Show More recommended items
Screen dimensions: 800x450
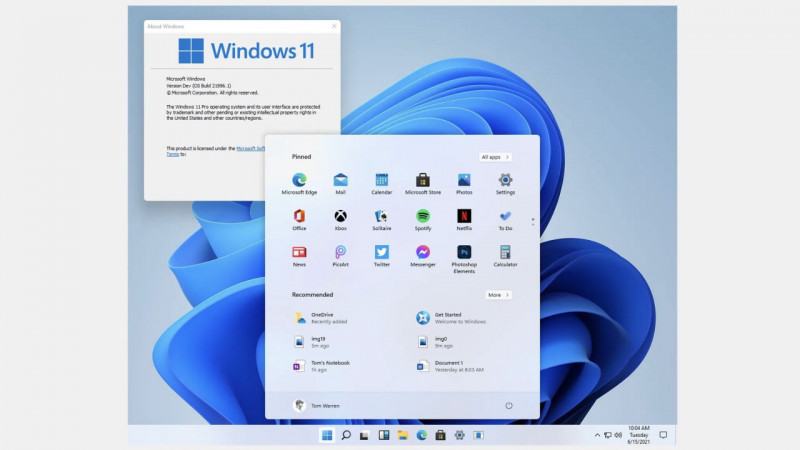pos(498,295)
